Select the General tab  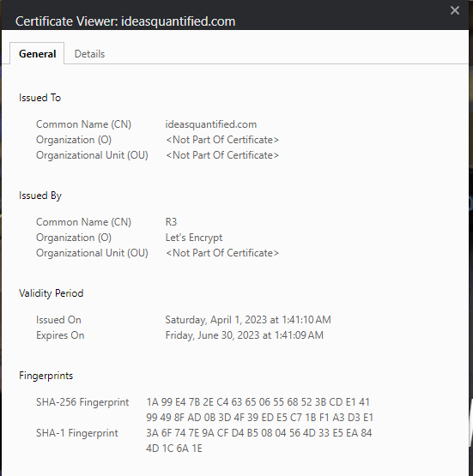(x=37, y=54)
